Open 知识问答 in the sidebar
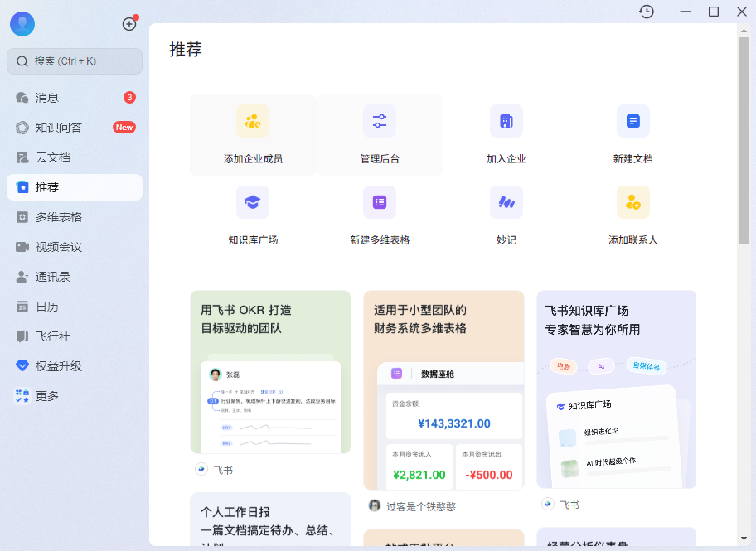 click(x=75, y=128)
